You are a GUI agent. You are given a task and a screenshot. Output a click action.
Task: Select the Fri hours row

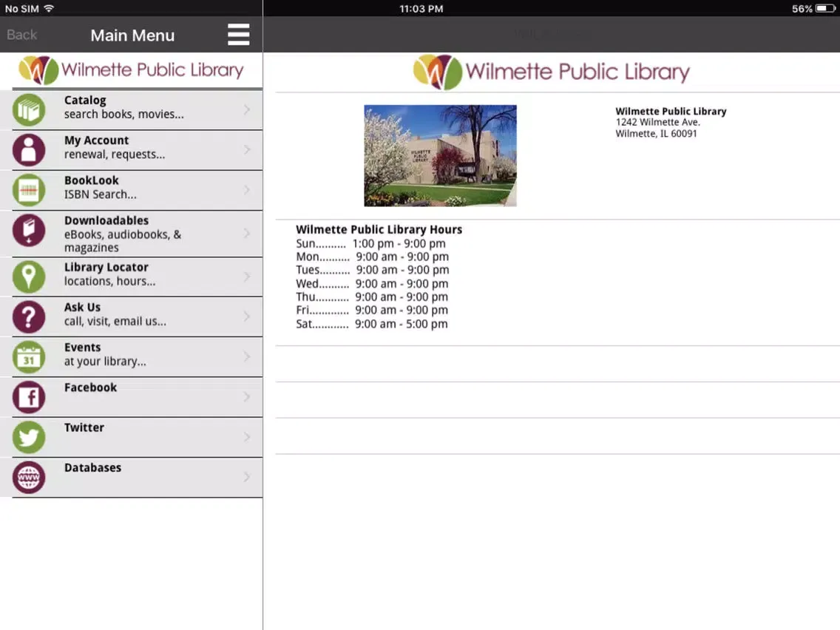click(x=372, y=310)
